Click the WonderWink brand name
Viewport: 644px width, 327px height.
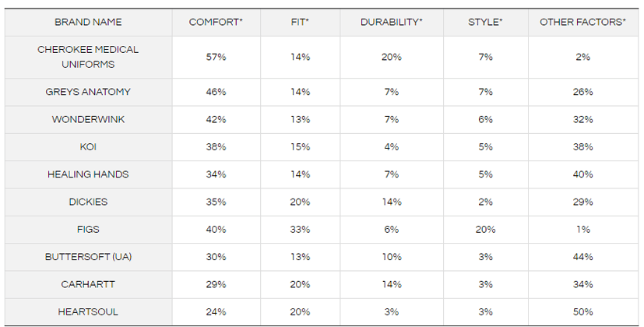point(88,120)
